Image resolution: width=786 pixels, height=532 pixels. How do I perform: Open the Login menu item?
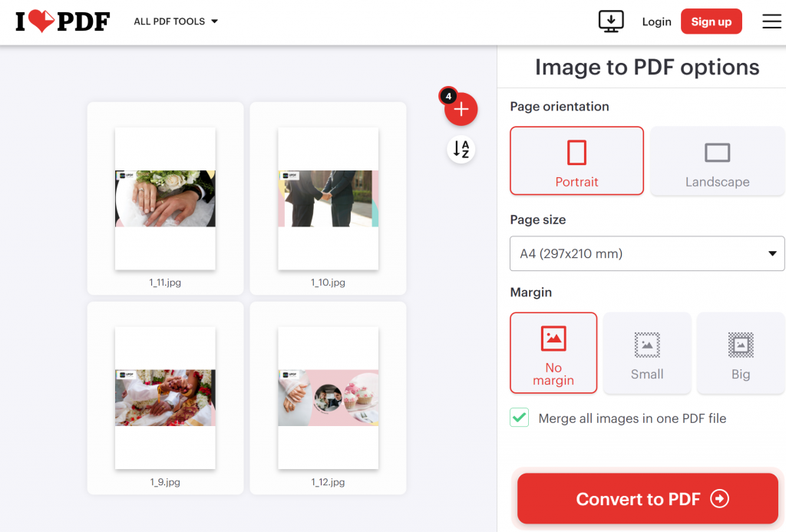(x=656, y=21)
